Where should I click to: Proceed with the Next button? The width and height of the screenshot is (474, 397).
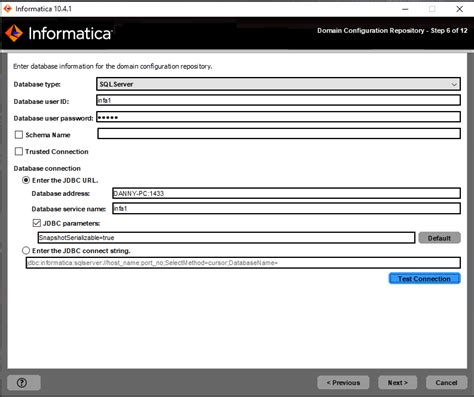tap(397, 383)
